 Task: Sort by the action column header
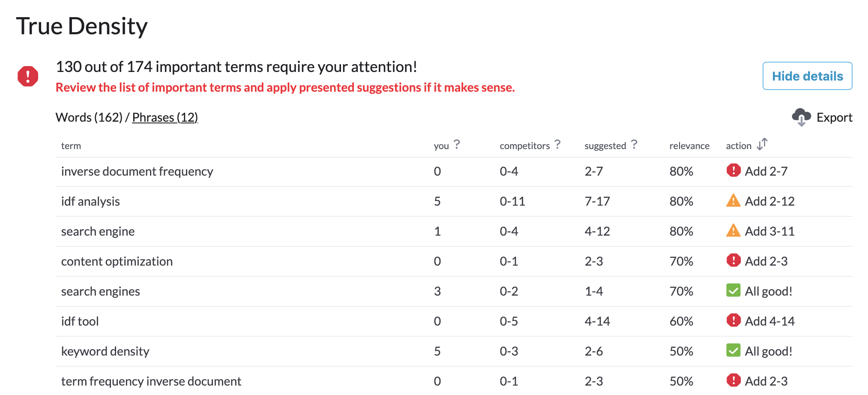tap(739, 146)
